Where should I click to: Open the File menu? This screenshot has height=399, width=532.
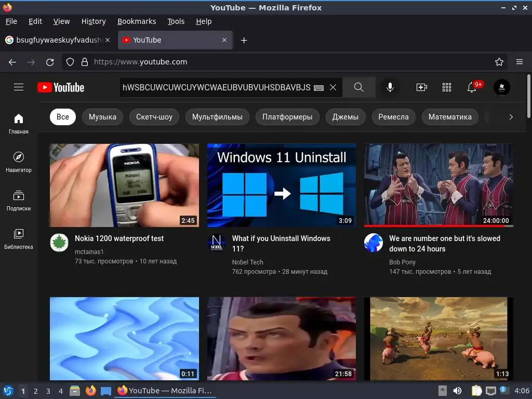point(11,21)
